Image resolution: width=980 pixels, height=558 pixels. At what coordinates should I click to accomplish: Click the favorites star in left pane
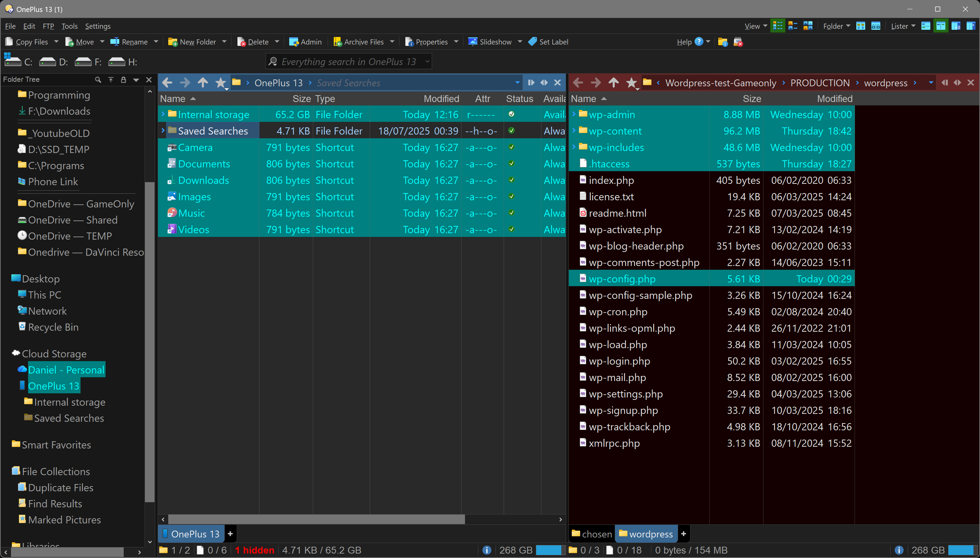point(220,83)
